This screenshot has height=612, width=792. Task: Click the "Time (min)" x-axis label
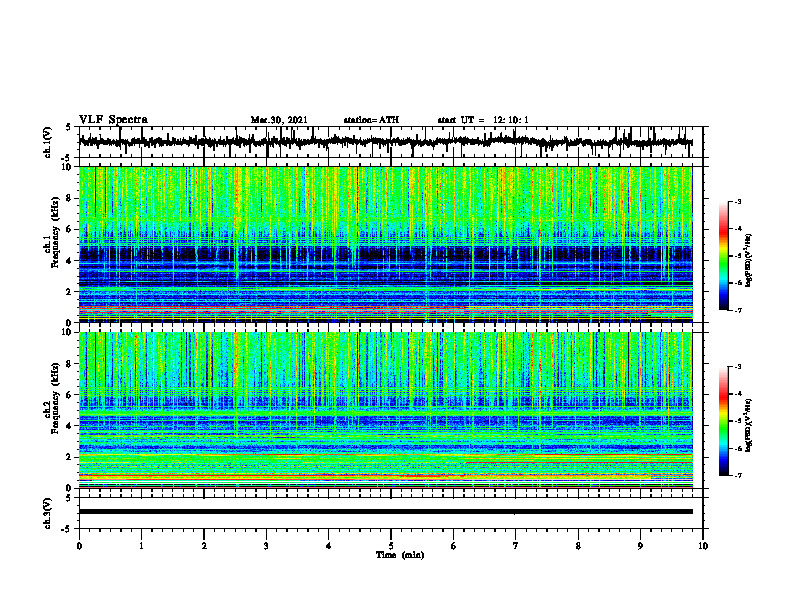click(x=400, y=555)
